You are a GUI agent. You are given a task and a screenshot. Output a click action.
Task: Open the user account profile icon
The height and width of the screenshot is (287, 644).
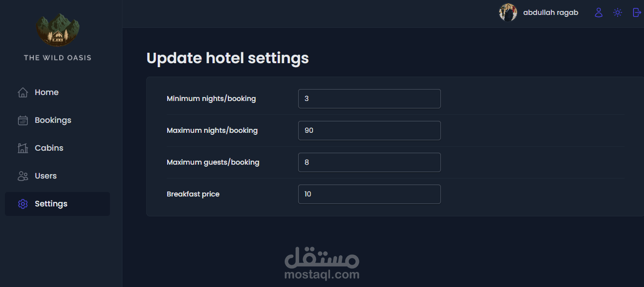599,12
